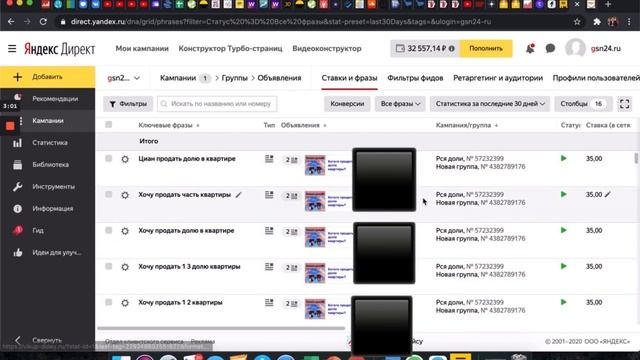This screenshot has width=640, height=360.
Task: Go to Кампании breadcrumb
Action: point(178,78)
